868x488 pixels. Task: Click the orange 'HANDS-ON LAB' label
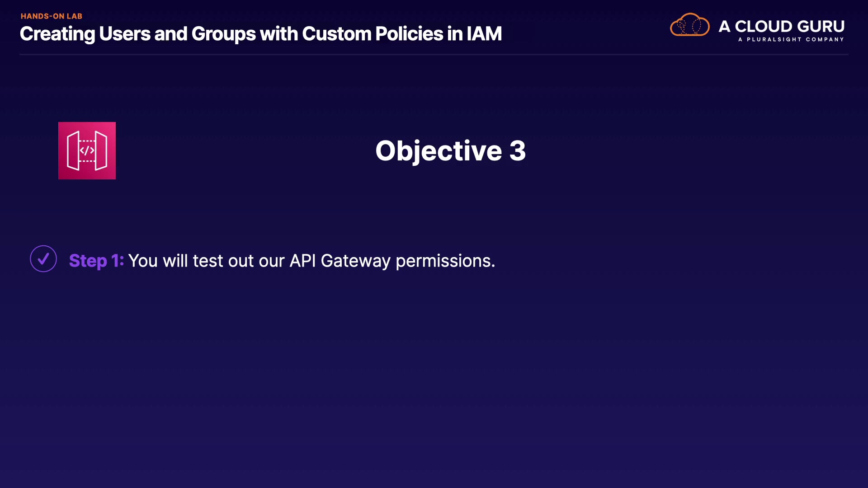pyautogui.click(x=52, y=16)
